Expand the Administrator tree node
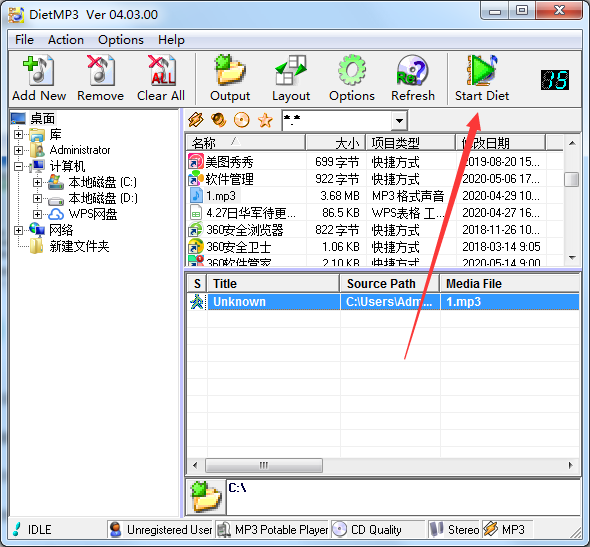 (18, 150)
